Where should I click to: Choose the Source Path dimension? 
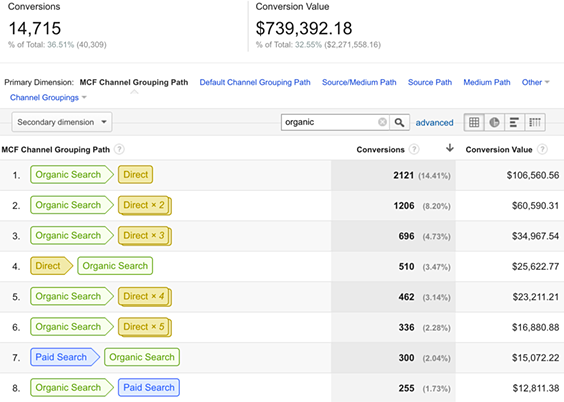coord(430,82)
